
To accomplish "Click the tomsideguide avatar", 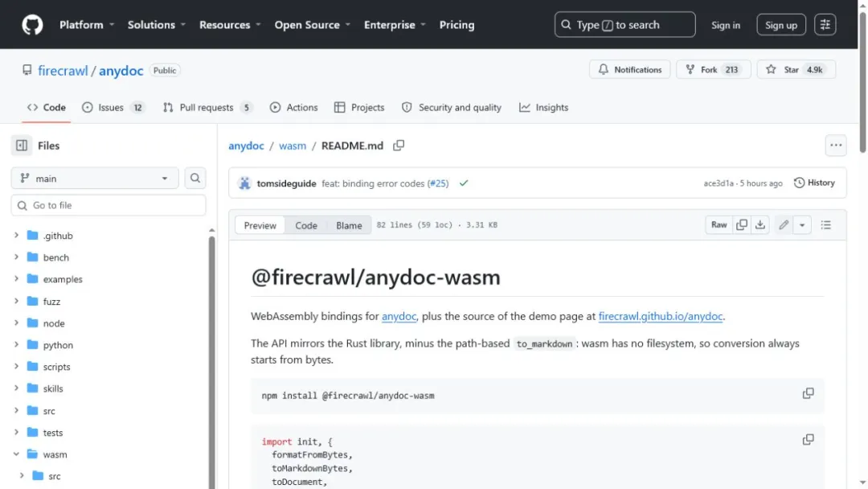I will (x=244, y=183).
